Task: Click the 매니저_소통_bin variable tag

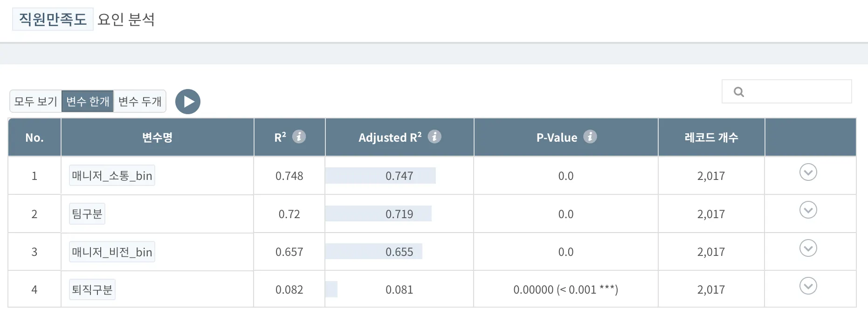Action: tap(112, 176)
